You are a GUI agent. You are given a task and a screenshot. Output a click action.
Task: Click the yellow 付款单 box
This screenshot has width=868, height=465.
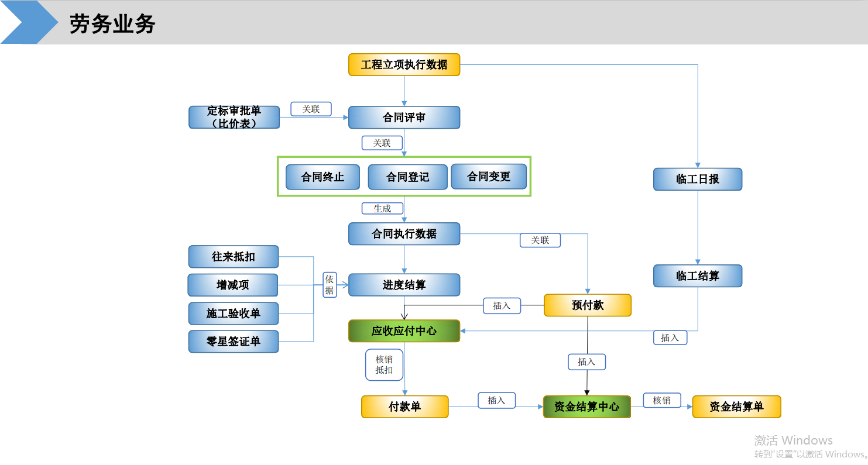[405, 407]
